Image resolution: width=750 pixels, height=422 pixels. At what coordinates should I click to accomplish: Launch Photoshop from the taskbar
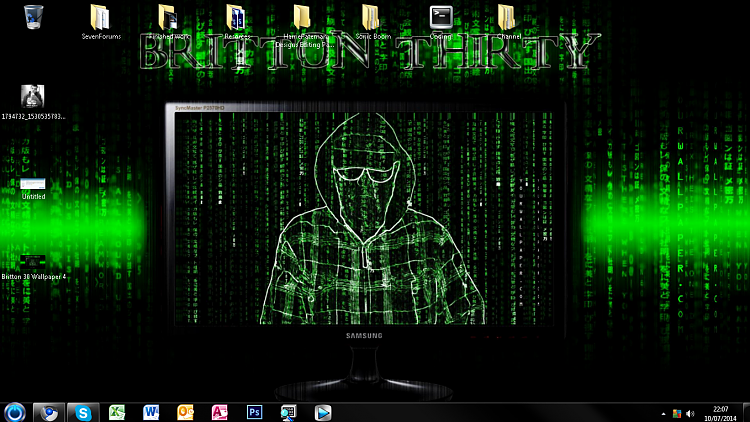254,412
